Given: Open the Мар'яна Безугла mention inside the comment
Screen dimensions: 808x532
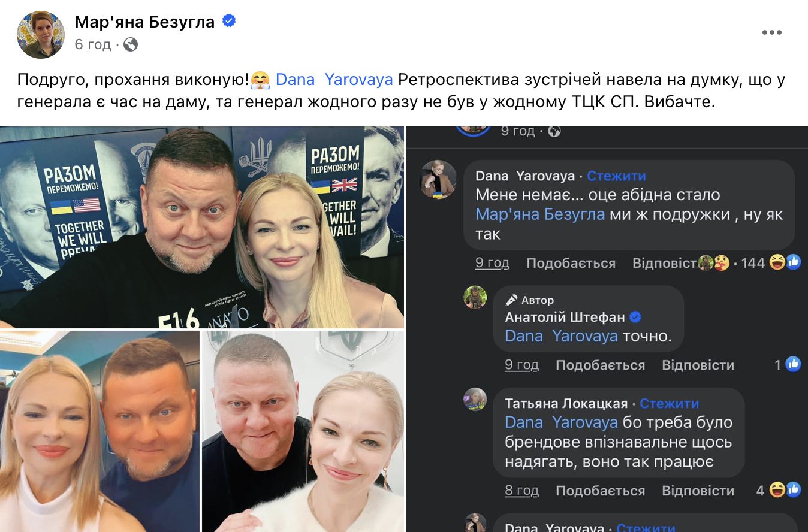Looking at the screenshot, I should [x=540, y=214].
